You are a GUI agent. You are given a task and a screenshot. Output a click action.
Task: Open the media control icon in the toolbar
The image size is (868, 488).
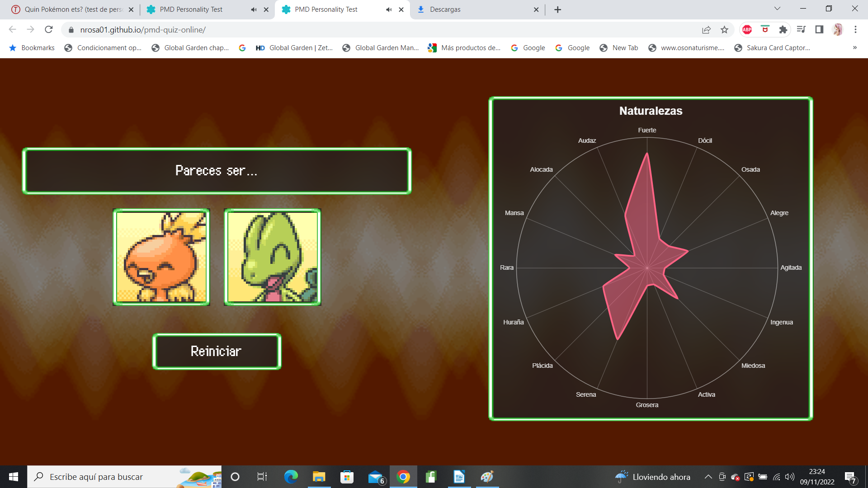(x=801, y=29)
